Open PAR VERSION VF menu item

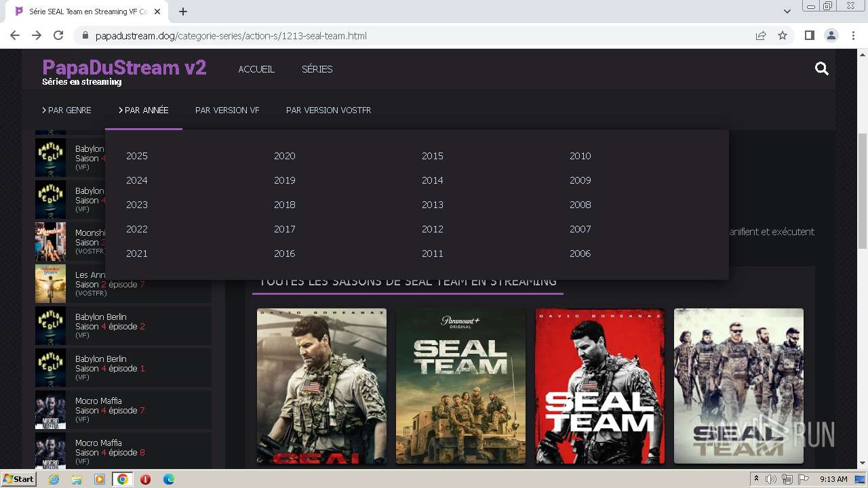[227, 110]
